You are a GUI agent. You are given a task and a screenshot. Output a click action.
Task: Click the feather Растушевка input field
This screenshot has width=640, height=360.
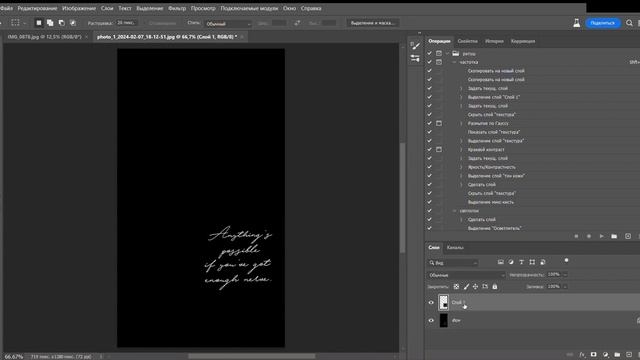pyautogui.click(x=126, y=23)
